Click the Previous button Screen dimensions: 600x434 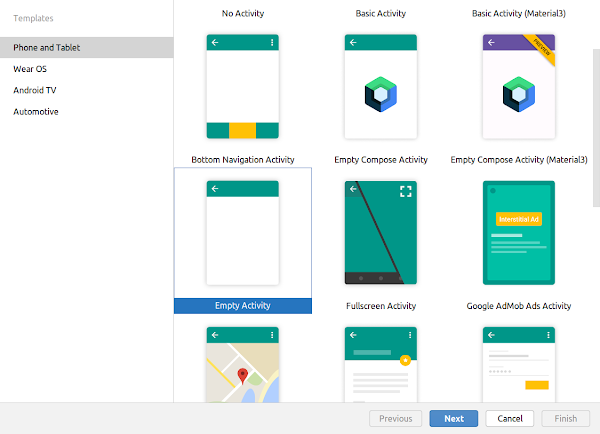tap(396, 418)
